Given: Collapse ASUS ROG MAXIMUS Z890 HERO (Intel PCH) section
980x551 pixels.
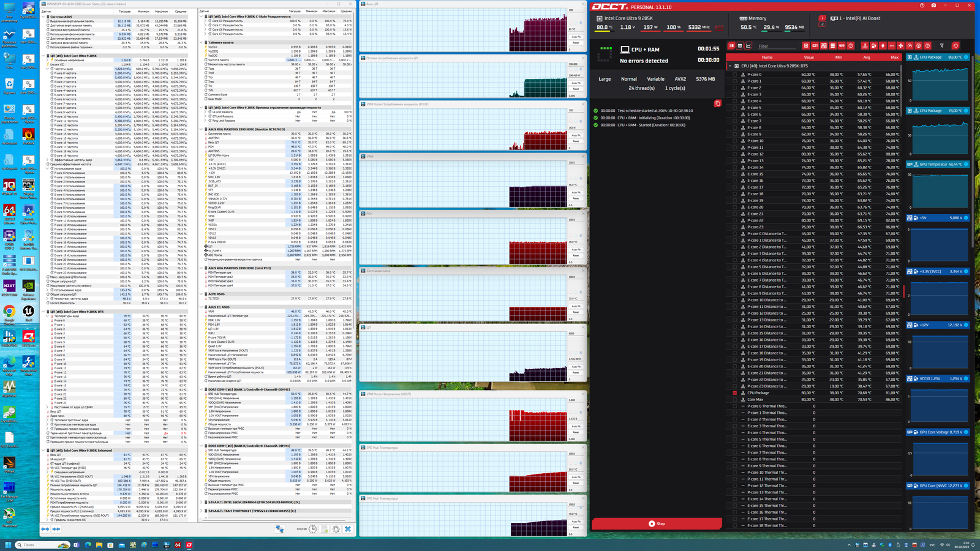Looking at the screenshot, I should [x=202, y=268].
